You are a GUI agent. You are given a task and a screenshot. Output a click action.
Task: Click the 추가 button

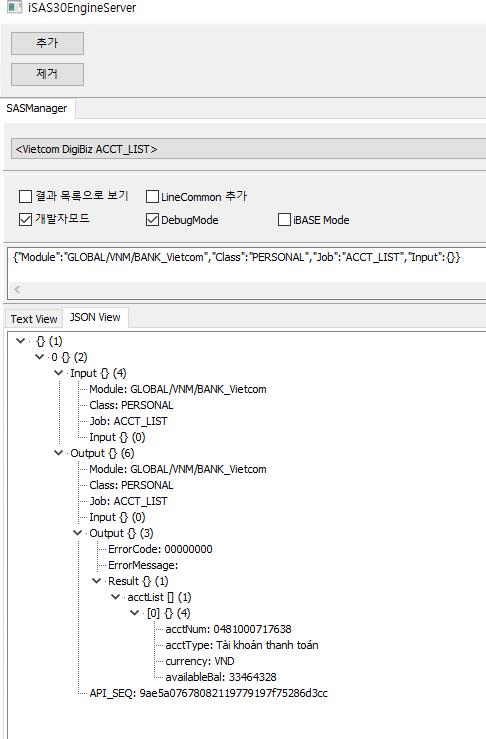point(47,43)
